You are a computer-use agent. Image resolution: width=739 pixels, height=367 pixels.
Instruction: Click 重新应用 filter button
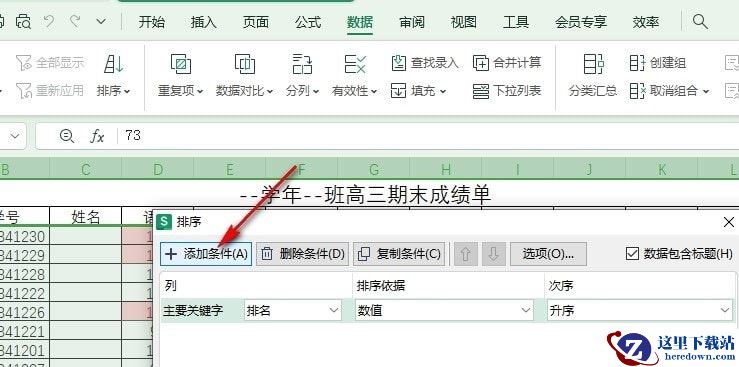pyautogui.click(x=50, y=90)
